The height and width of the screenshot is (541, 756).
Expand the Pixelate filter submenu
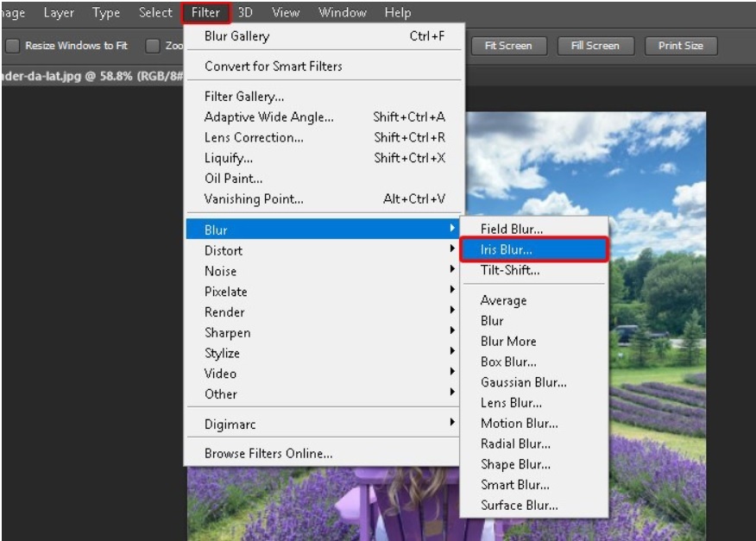(x=228, y=292)
